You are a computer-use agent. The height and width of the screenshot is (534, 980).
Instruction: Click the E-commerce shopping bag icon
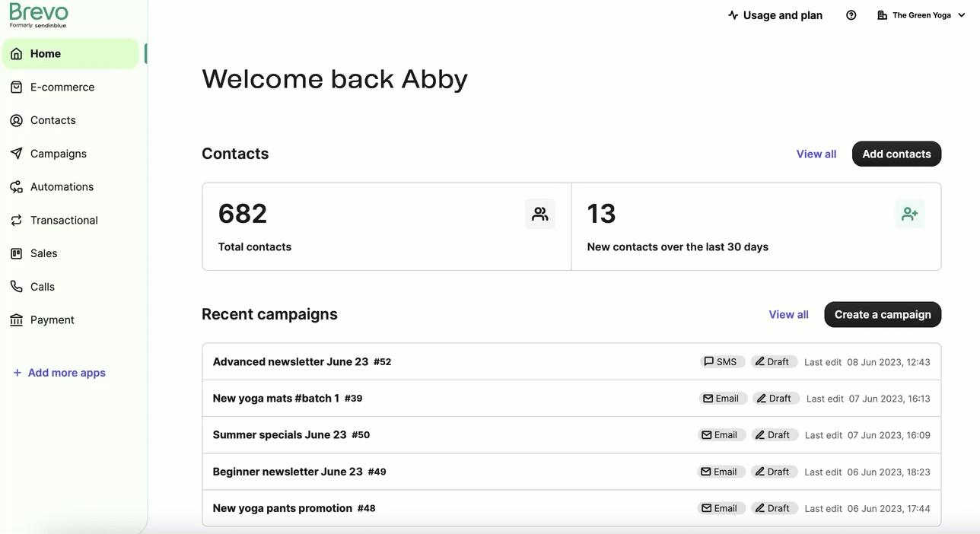(x=16, y=87)
